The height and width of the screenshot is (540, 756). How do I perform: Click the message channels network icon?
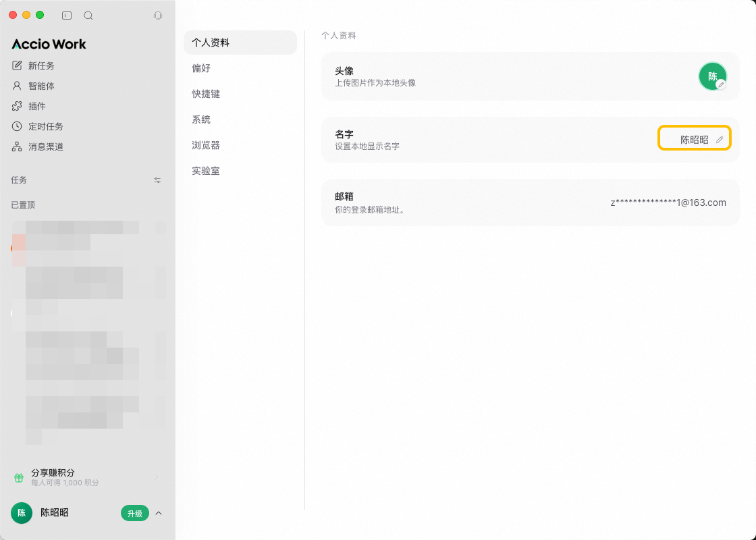pyautogui.click(x=17, y=146)
